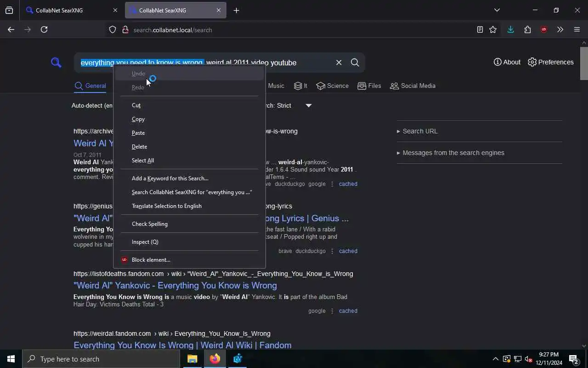Switch to the Music category tab
588x368 pixels.
[x=276, y=86]
